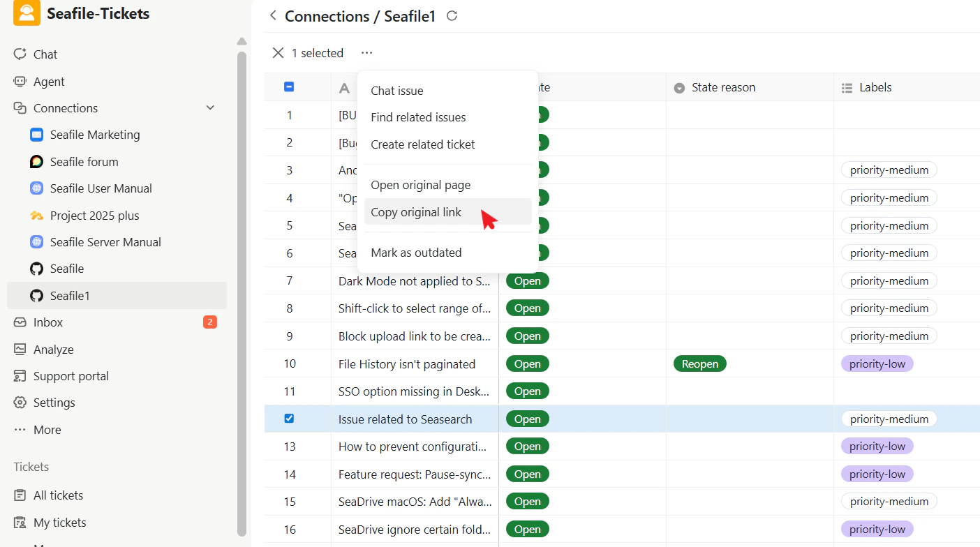The image size is (980, 547).
Task: Click the Seafile User Manual globe icon
Action: coord(37,188)
